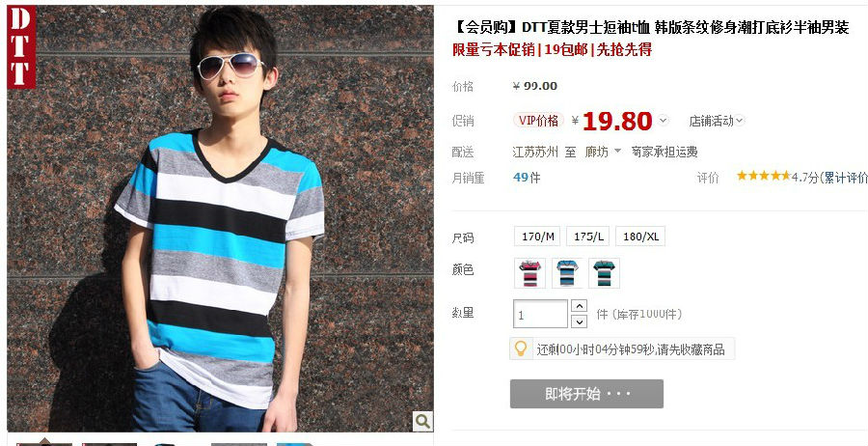Open the 累计评价 reviews link
This screenshot has width=868, height=446.
(x=845, y=178)
